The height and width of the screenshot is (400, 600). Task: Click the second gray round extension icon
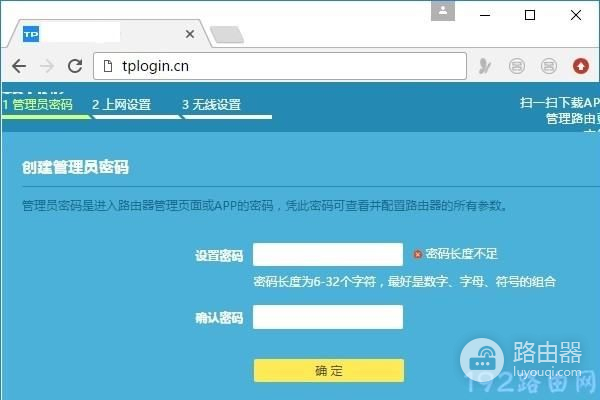(x=548, y=66)
